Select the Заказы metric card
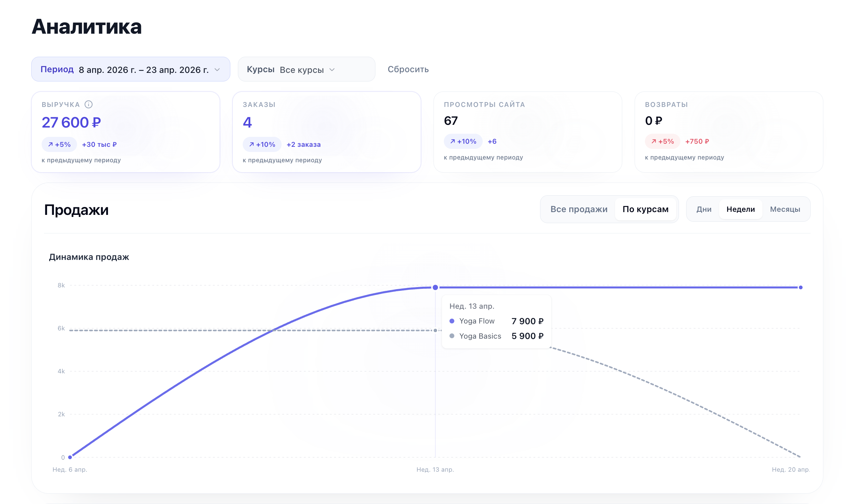This screenshot has height=504, width=856. click(327, 132)
